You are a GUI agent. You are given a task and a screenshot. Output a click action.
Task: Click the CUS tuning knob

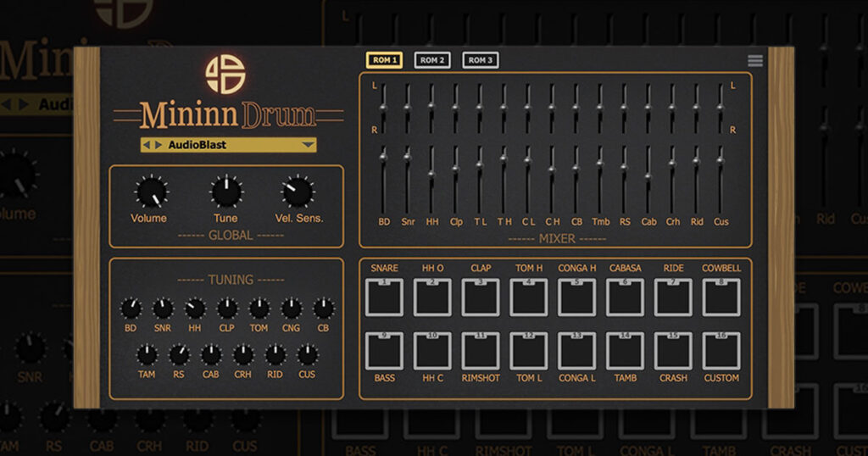point(307,355)
